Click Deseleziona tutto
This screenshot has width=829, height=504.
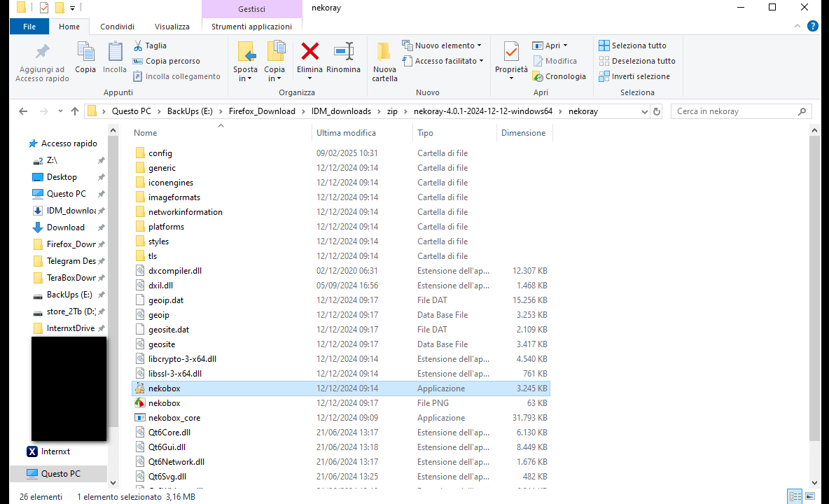(x=637, y=61)
